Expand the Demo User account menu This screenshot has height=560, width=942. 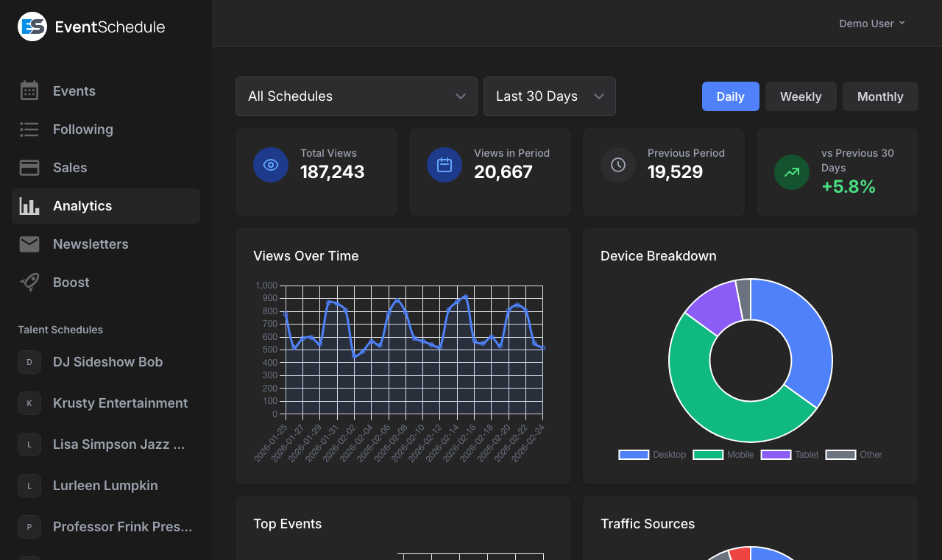click(x=871, y=23)
